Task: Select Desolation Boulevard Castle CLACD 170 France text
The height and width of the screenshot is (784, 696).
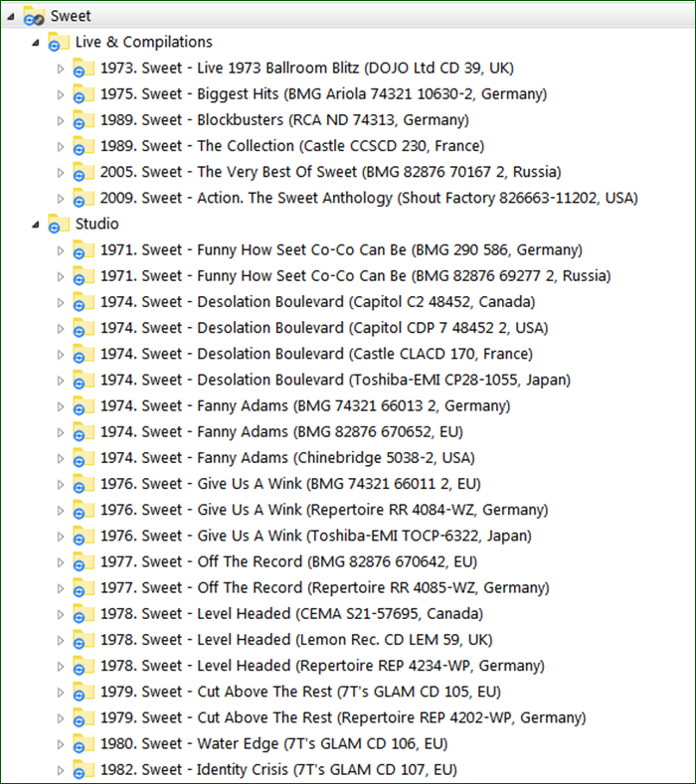Action: click(316, 354)
